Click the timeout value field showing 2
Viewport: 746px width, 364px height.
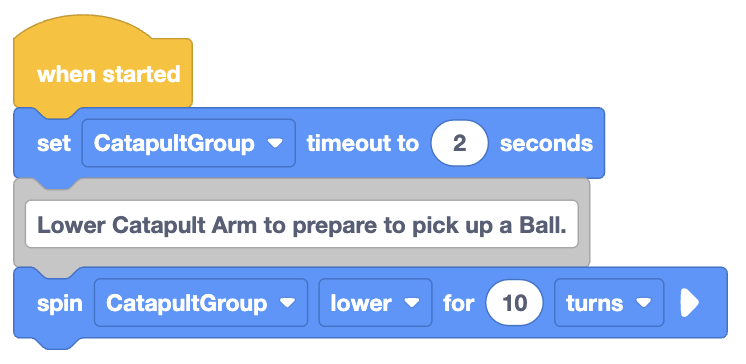[x=459, y=143]
